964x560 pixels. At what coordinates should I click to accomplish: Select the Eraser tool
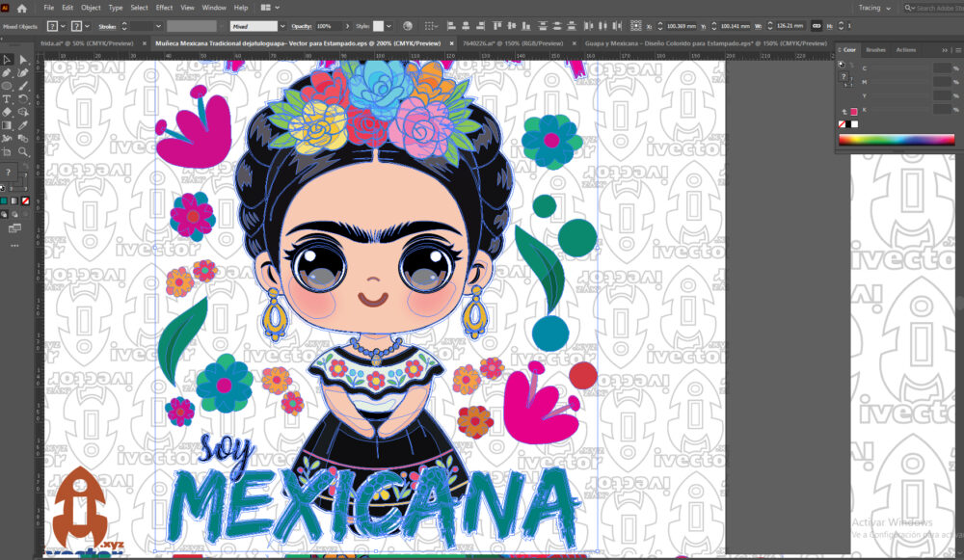point(7,112)
